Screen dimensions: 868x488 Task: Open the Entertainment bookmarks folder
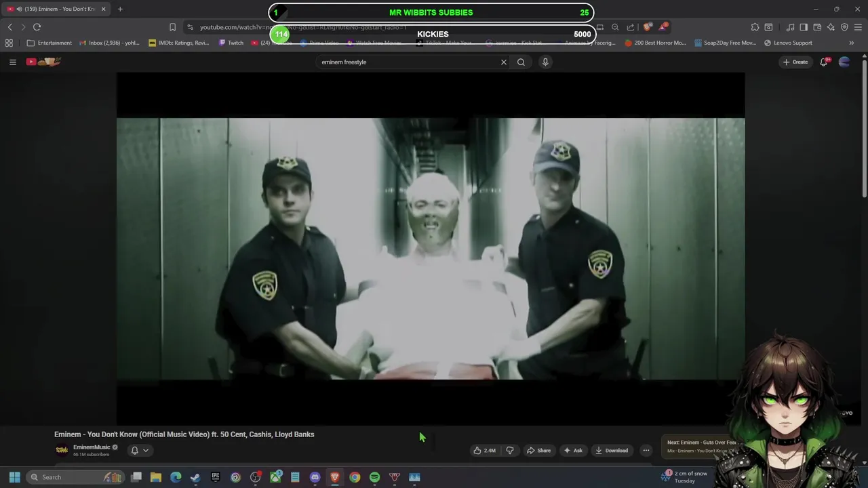49,43
